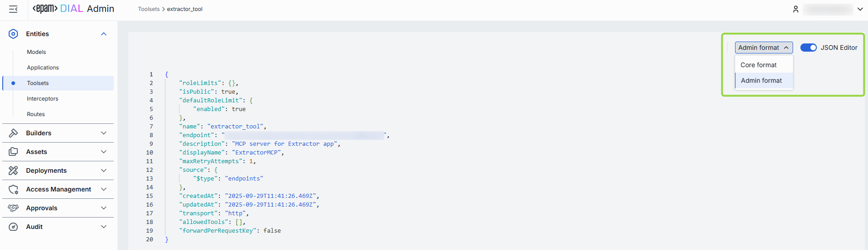The width and height of the screenshot is (868, 250).
Task: Turn off the JSON Editor toggle
Action: 808,48
